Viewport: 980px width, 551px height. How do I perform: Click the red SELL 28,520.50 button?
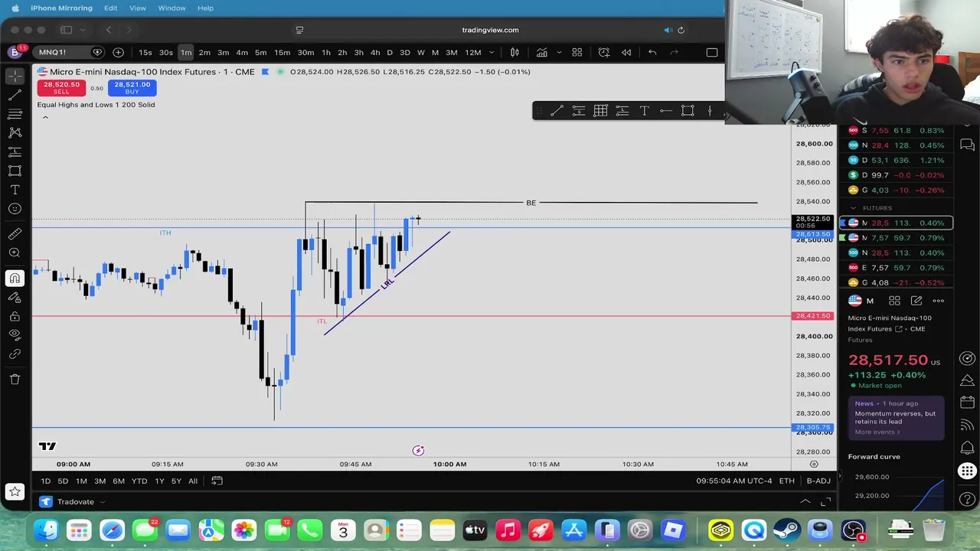coord(61,87)
